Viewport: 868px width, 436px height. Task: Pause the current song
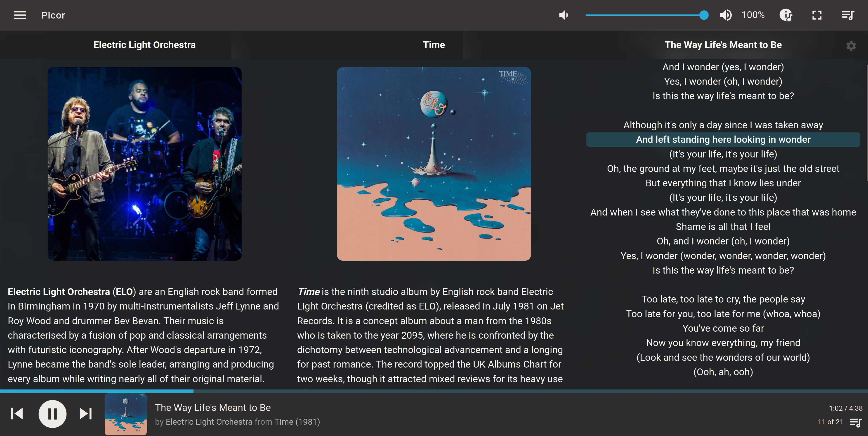click(x=53, y=414)
